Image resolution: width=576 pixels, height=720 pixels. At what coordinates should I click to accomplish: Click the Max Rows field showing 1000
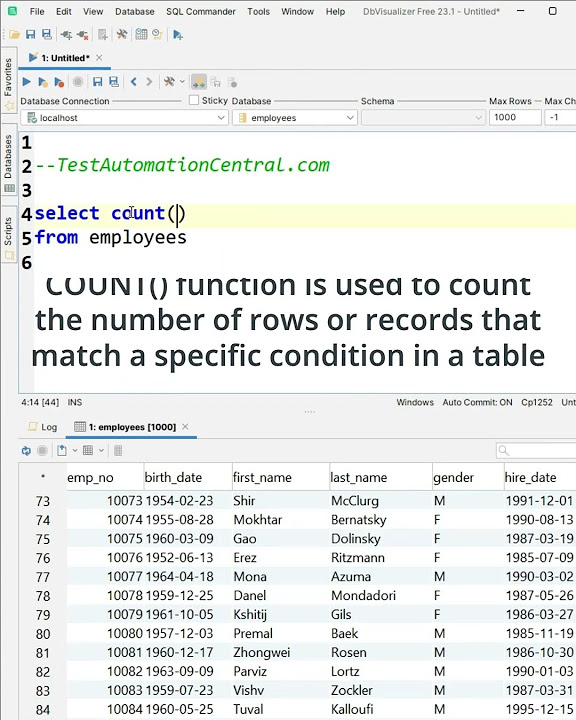(x=515, y=118)
